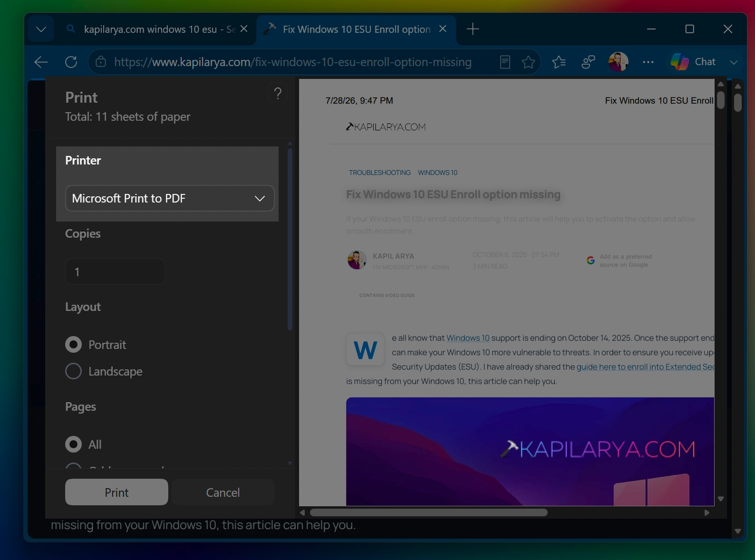Click the kapilarya.com address bar URL
This screenshot has height=560, width=755.
pyautogui.click(x=292, y=62)
